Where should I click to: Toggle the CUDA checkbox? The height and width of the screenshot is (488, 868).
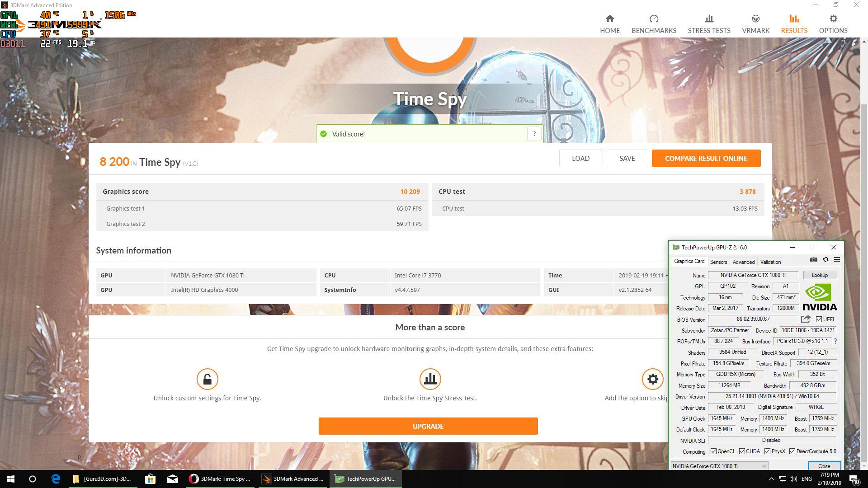[x=742, y=451]
